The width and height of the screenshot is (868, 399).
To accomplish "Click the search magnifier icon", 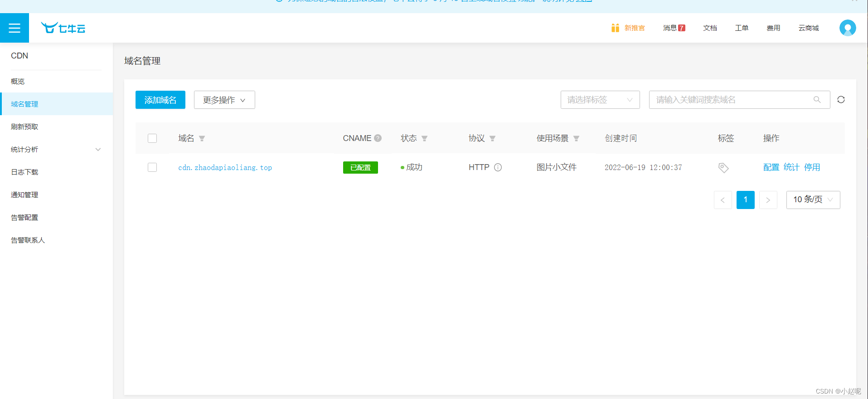I will 817,100.
